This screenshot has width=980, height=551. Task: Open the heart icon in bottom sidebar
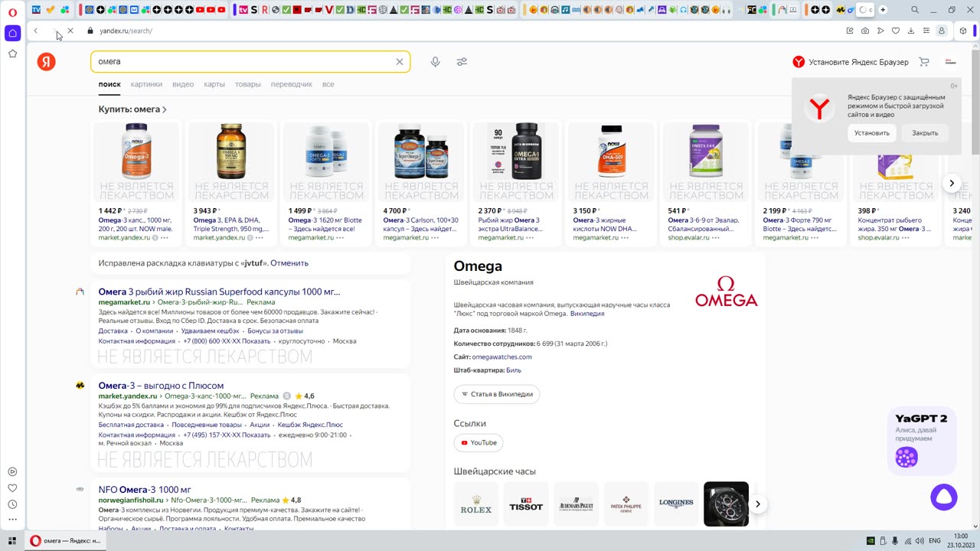click(12, 488)
